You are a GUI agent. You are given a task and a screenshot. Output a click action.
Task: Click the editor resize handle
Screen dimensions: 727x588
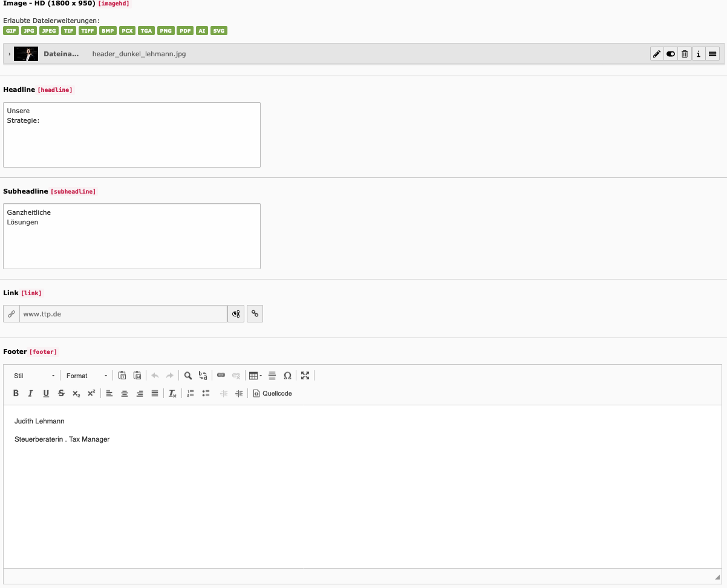click(717, 577)
